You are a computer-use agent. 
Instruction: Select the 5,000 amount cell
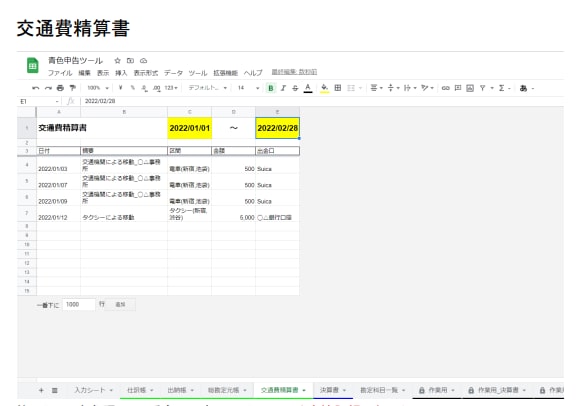(x=233, y=214)
